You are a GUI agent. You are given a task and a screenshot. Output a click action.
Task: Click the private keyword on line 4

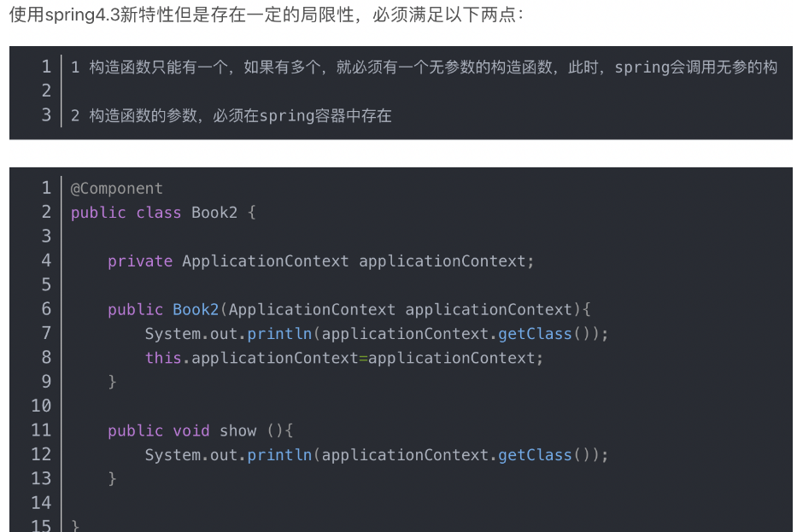coord(140,261)
